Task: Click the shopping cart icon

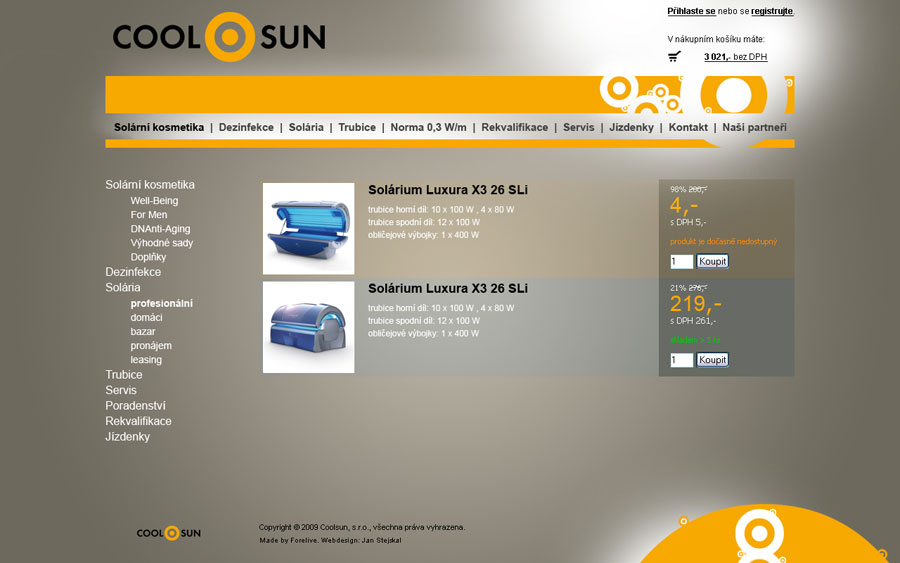Action: pyautogui.click(x=674, y=56)
